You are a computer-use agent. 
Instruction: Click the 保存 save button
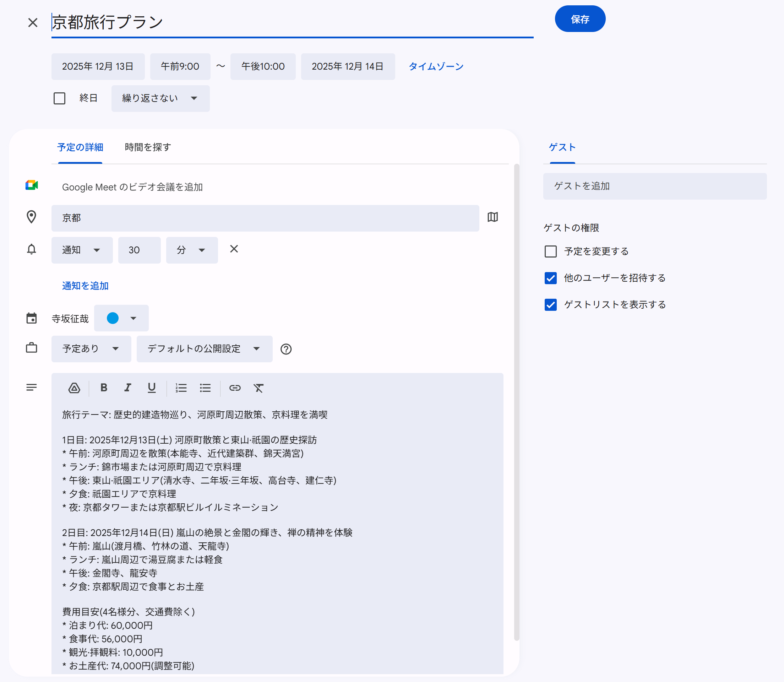pos(580,19)
